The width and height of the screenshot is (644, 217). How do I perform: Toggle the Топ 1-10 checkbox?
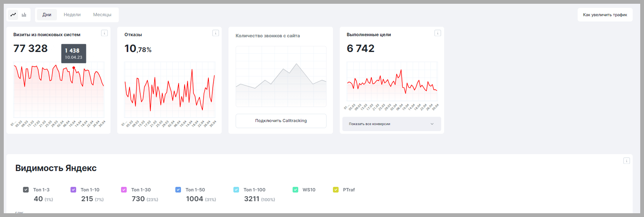pyautogui.click(x=73, y=190)
